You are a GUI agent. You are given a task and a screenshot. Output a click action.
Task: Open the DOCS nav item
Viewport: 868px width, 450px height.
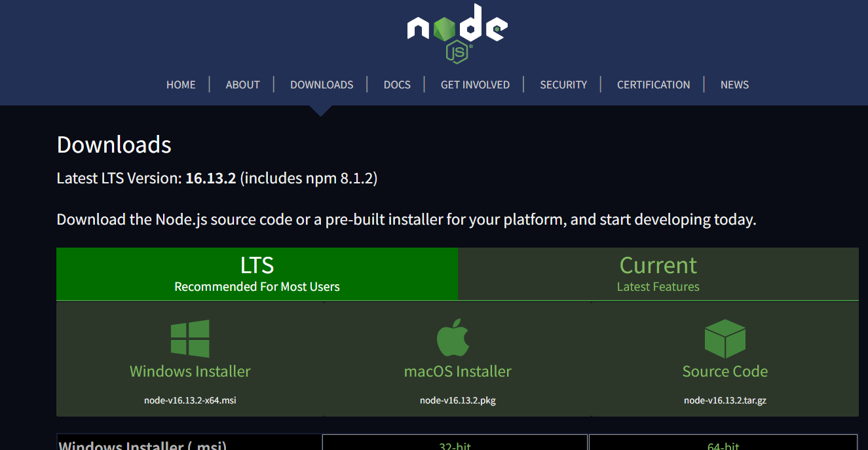tap(397, 84)
